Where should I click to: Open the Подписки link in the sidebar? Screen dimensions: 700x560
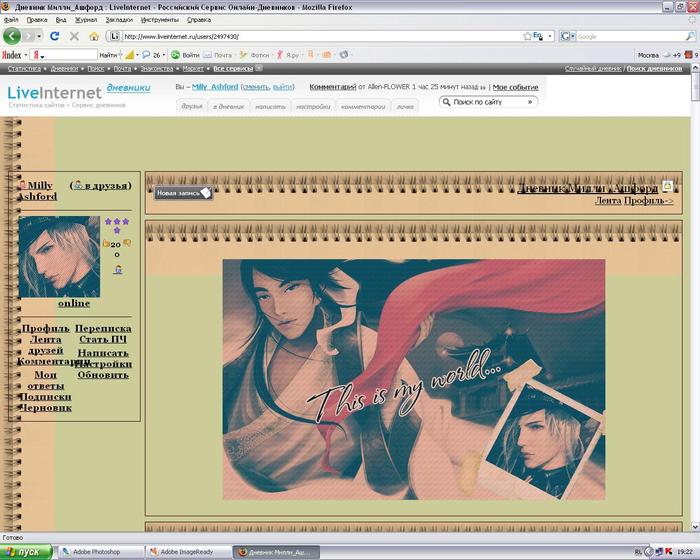point(45,397)
